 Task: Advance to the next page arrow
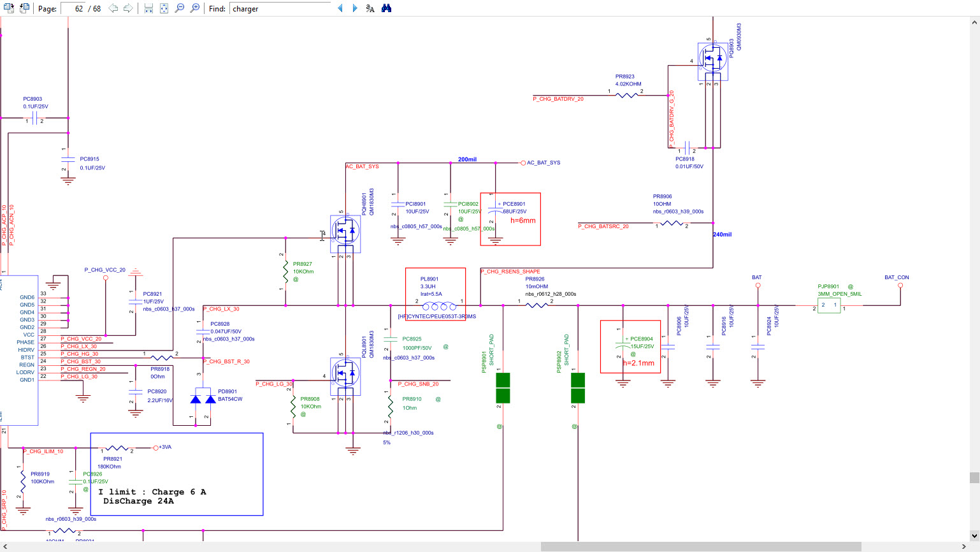pos(128,8)
